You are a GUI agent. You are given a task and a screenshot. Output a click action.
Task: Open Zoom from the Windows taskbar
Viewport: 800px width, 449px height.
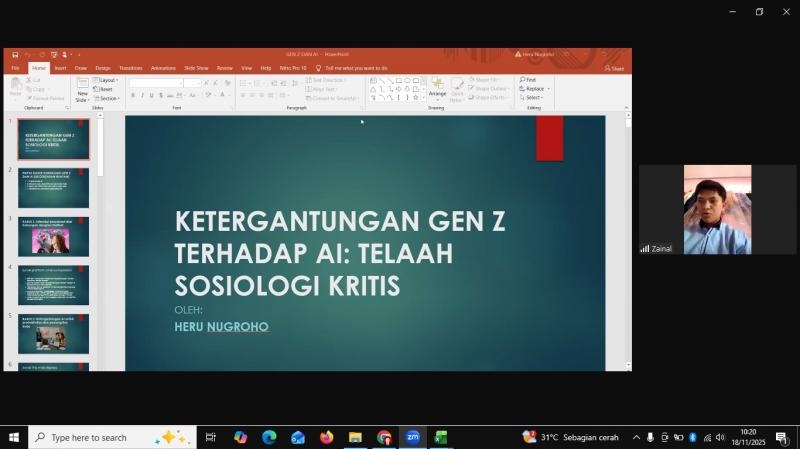[x=412, y=437]
